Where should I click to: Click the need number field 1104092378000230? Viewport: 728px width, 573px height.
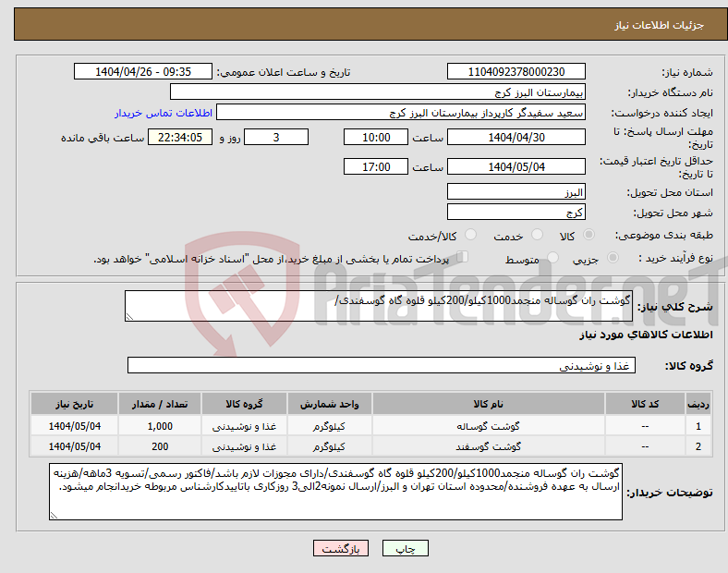tap(516, 71)
